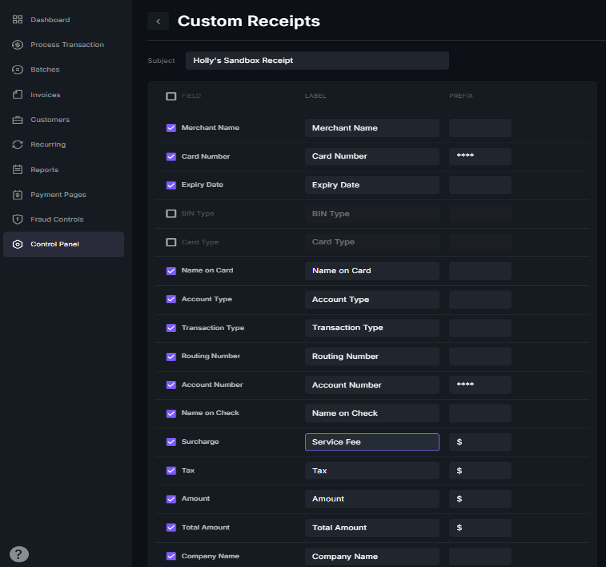Viewport: 606px width, 568px height.
Task: Select Control Panel in the sidebar
Action: [54, 244]
